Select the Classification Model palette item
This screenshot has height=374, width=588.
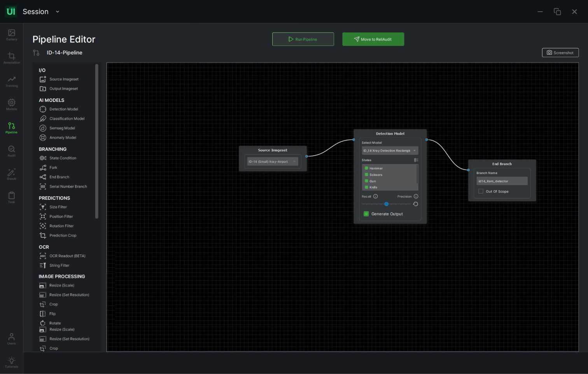pos(62,118)
